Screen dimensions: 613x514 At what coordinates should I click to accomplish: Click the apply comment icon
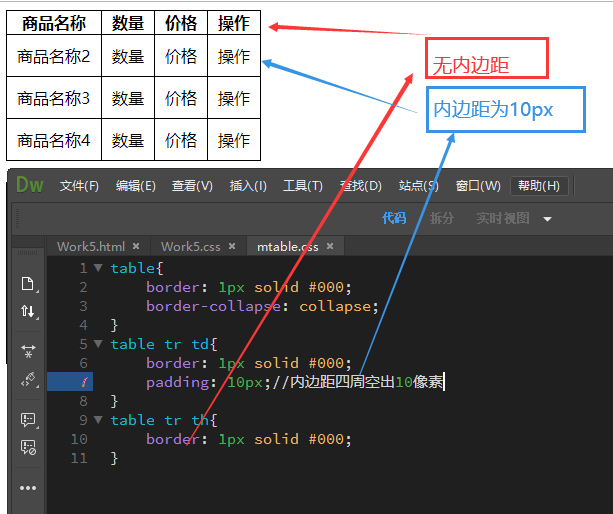pos(28,420)
